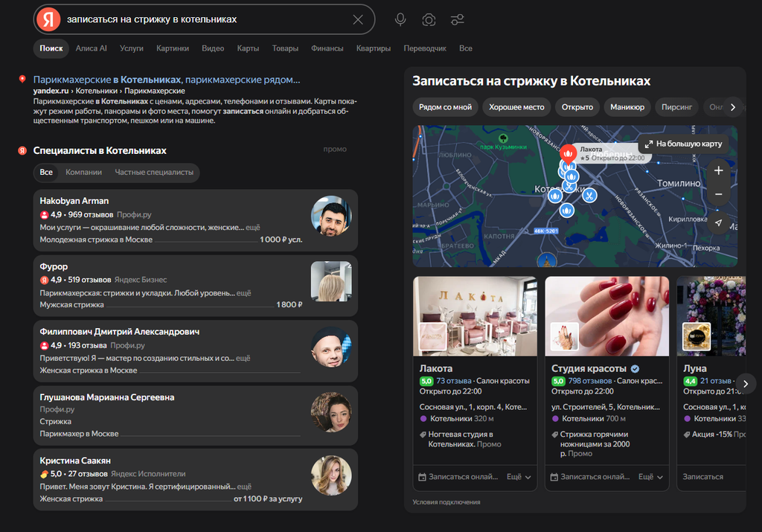Click Кристина Саакян's avatar photo
The image size is (762, 532).
[x=331, y=475]
